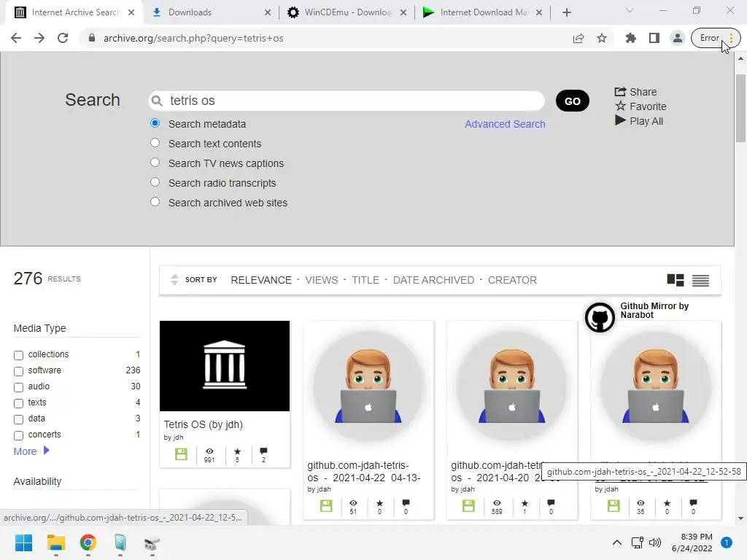This screenshot has width=747, height=560.
Task: Sort results by Views
Action: [x=322, y=280]
